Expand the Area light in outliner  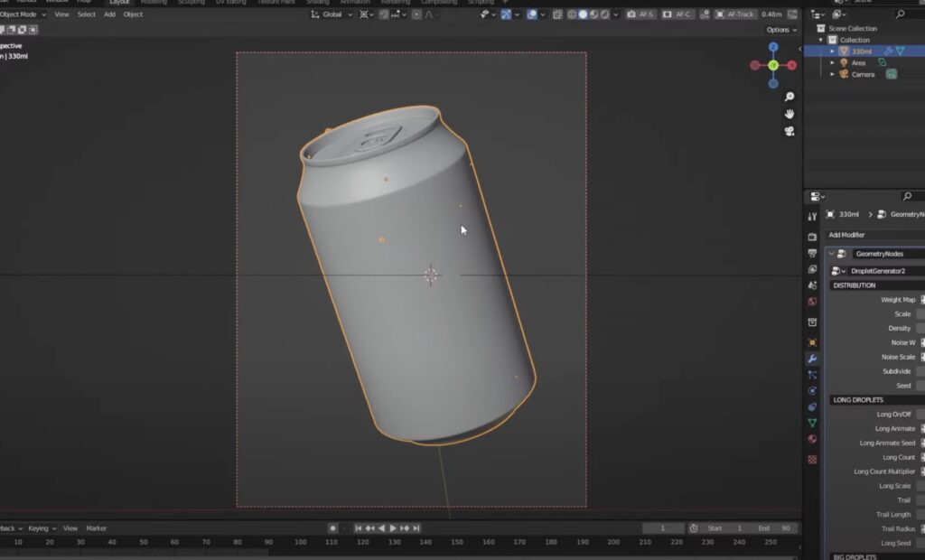pos(832,62)
